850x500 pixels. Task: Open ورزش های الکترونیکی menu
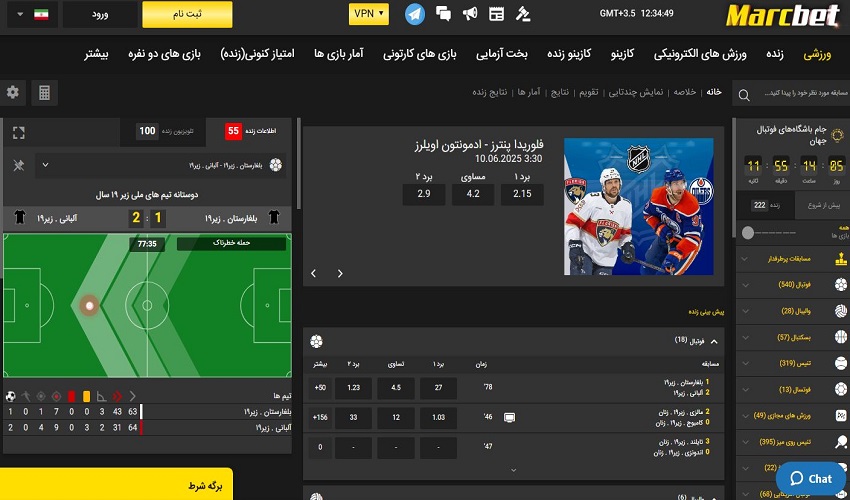(700, 54)
